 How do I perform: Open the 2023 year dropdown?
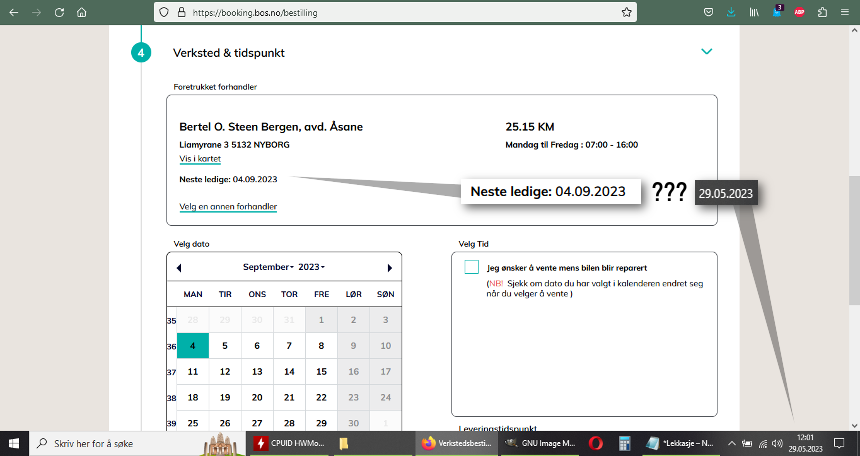pyautogui.click(x=311, y=267)
